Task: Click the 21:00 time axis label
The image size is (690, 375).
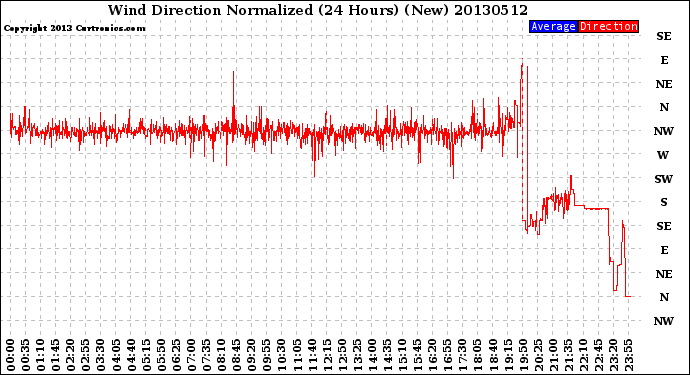Action: 553,355
